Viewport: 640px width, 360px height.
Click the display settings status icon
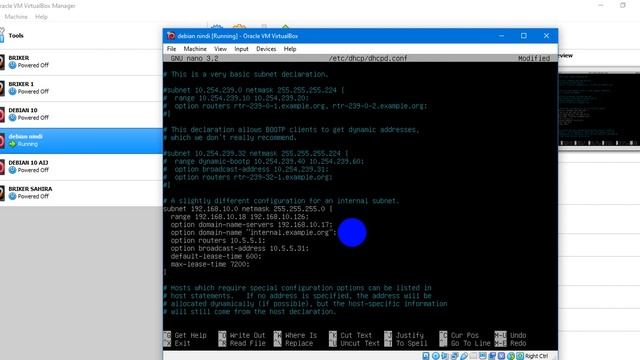pyautogui.click(x=482, y=356)
